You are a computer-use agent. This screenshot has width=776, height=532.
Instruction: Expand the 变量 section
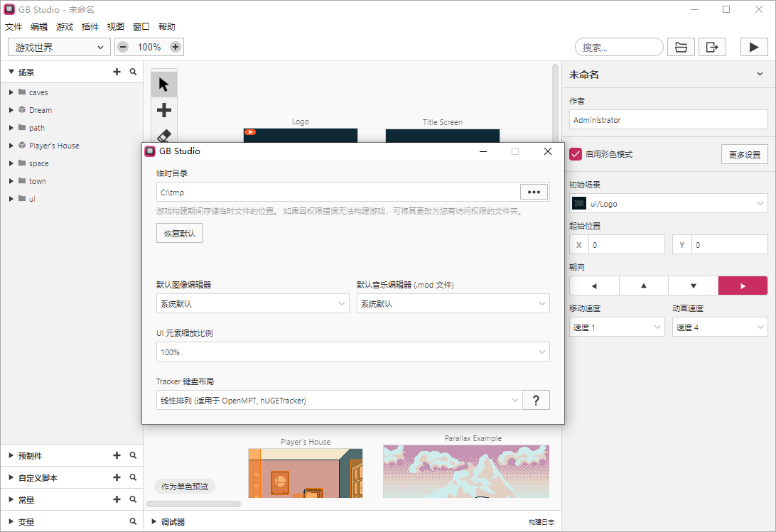pos(11,521)
